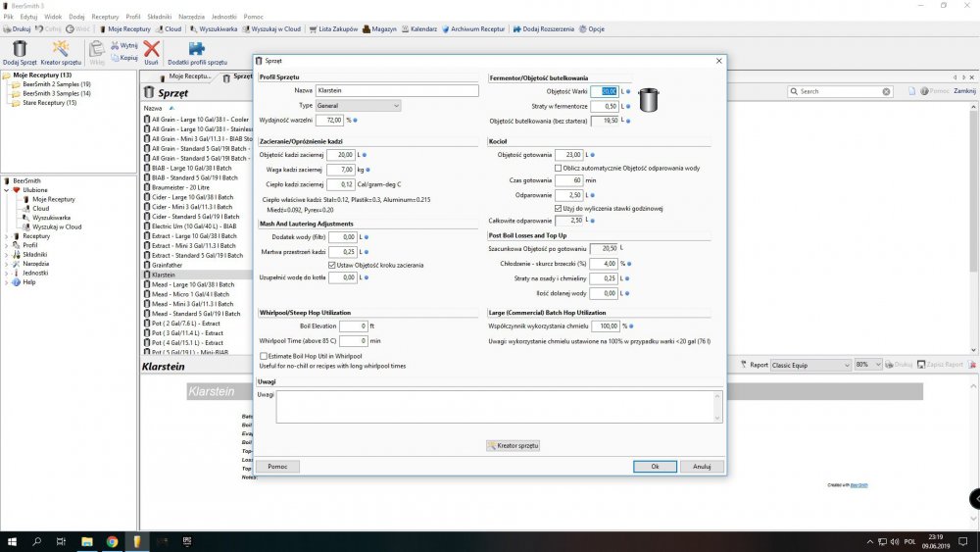This screenshot has width=980, height=552.
Task: Uncheck Użyj do wyliczenia stawki godzinowej
Action: (559, 208)
